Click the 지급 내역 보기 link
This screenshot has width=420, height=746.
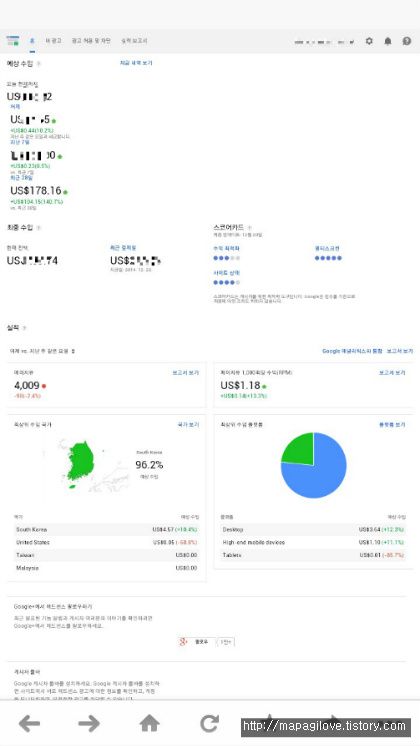pos(136,63)
